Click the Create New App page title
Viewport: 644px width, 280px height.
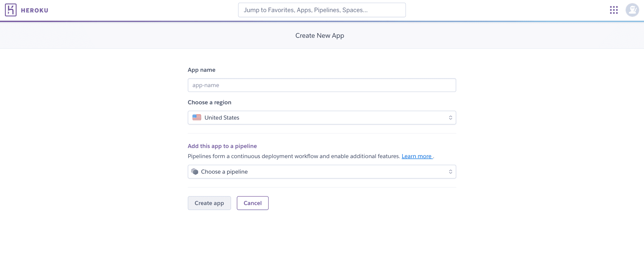319,35
